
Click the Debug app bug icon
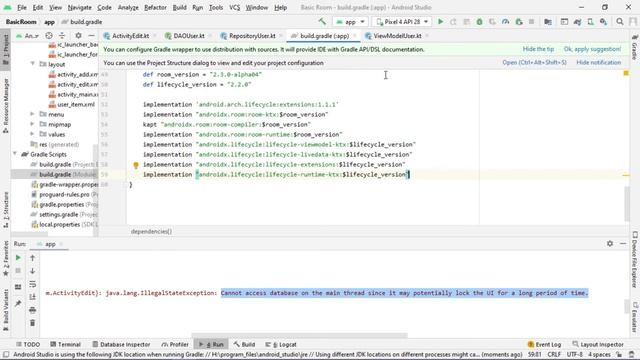coord(480,22)
